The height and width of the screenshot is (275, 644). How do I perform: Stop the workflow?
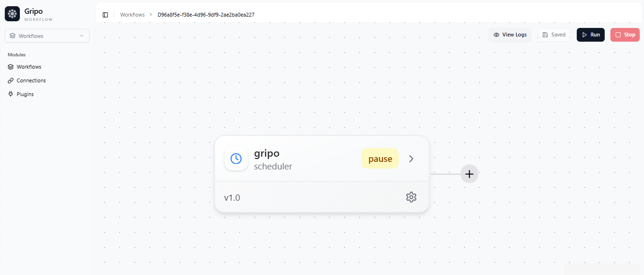coord(625,35)
